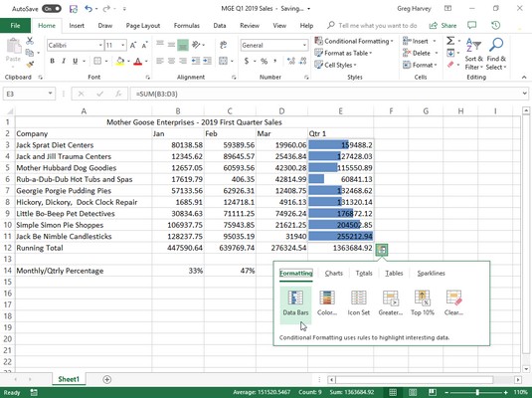Open Cell Styles dropdown
The image size is (532, 398).
pos(335,65)
